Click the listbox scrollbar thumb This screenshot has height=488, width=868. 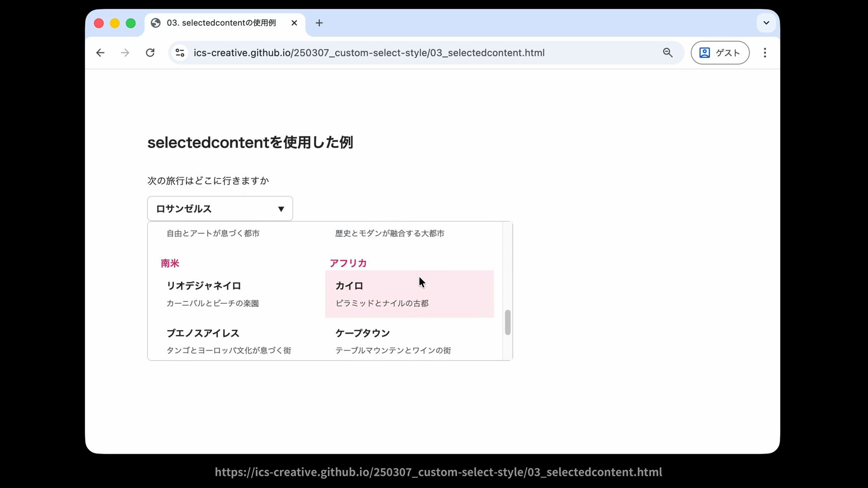(x=508, y=322)
